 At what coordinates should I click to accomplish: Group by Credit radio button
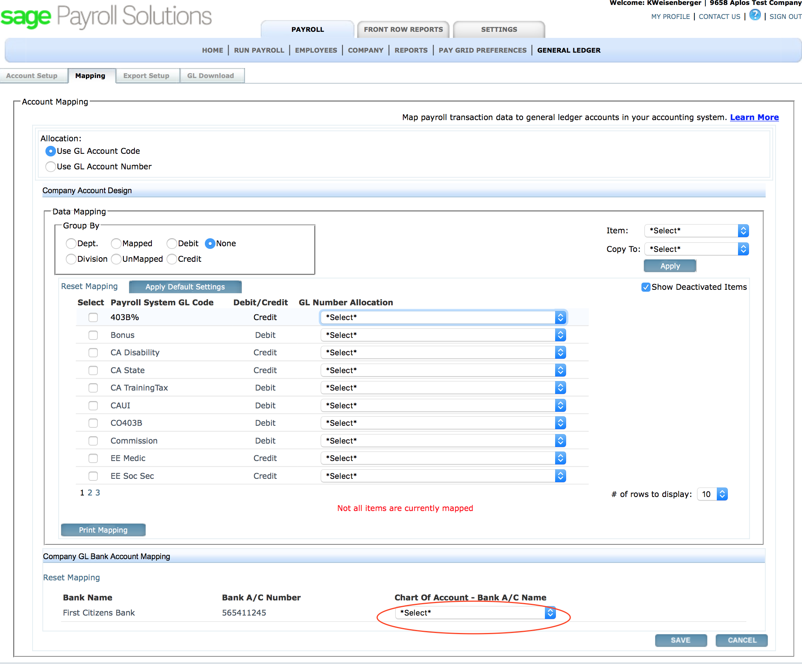172,259
